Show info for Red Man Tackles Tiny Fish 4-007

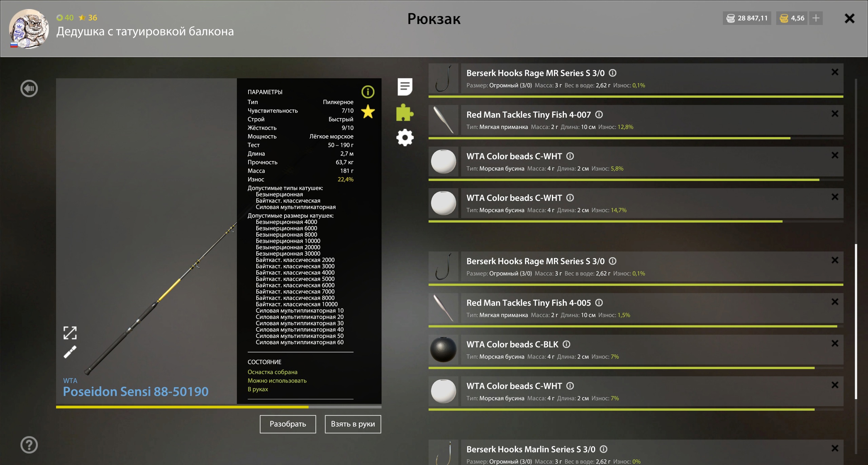point(599,115)
